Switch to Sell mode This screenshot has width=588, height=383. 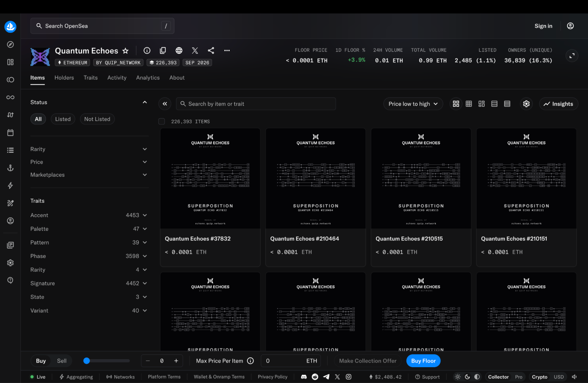pyautogui.click(x=62, y=361)
